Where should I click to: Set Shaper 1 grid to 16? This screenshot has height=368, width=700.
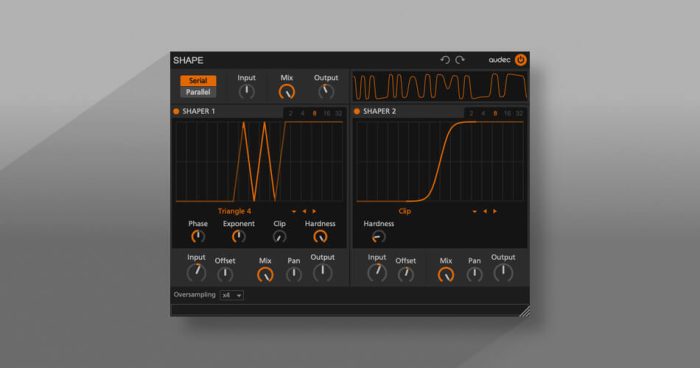pos(327,113)
